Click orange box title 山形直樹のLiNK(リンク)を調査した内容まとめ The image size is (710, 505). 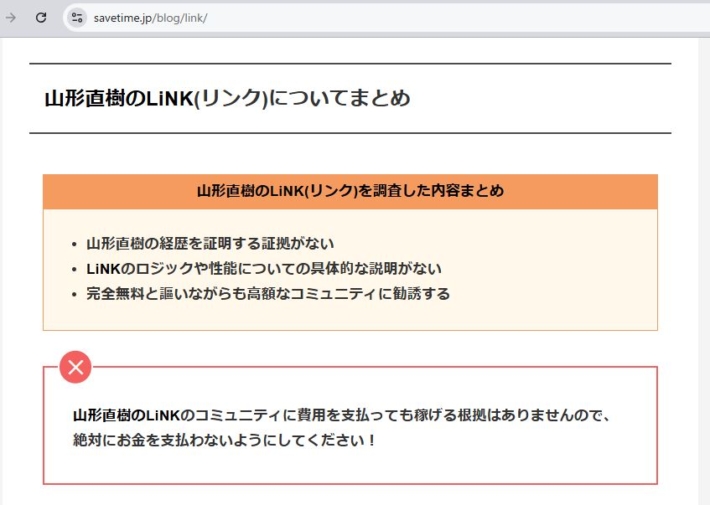tap(350, 191)
